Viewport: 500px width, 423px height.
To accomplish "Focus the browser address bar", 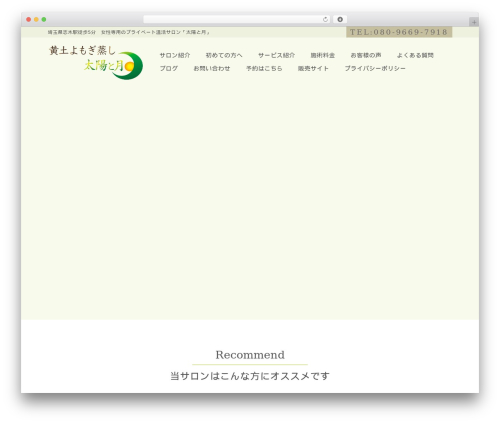I will (x=236, y=19).
